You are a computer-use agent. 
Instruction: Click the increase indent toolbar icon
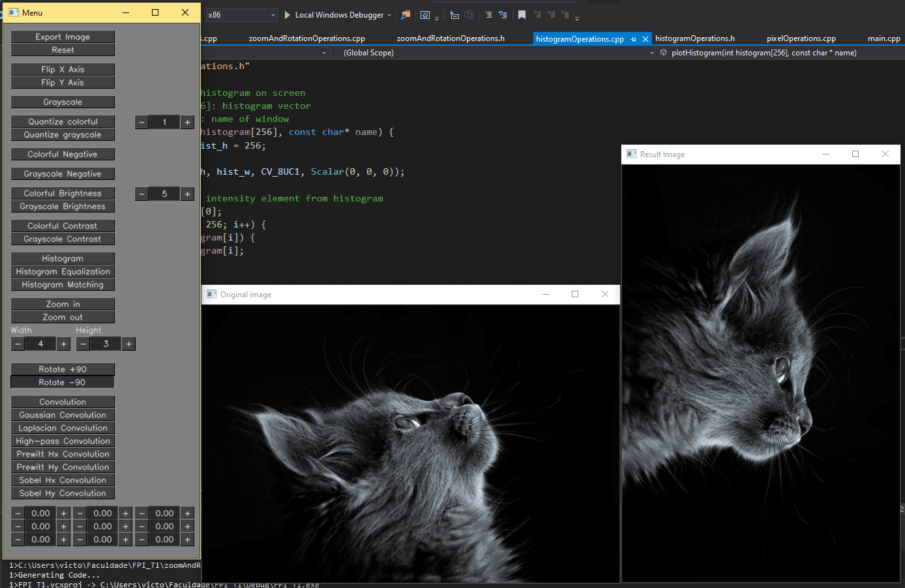coord(469,14)
